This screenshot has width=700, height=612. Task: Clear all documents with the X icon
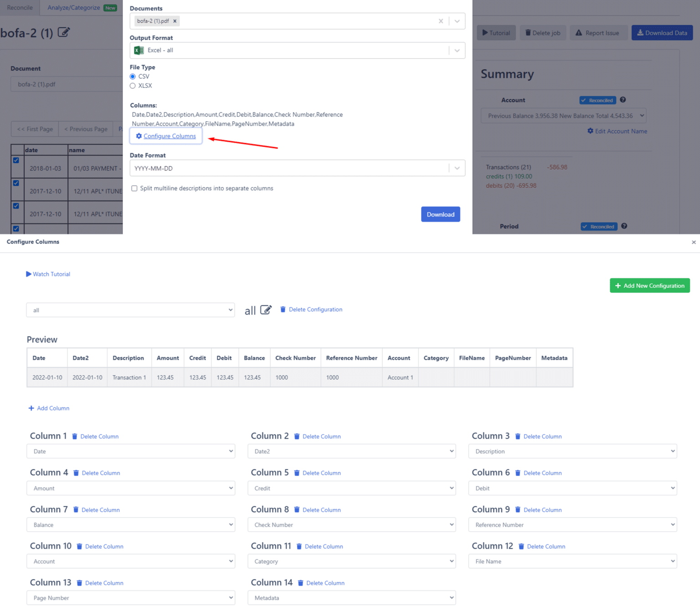(x=441, y=21)
